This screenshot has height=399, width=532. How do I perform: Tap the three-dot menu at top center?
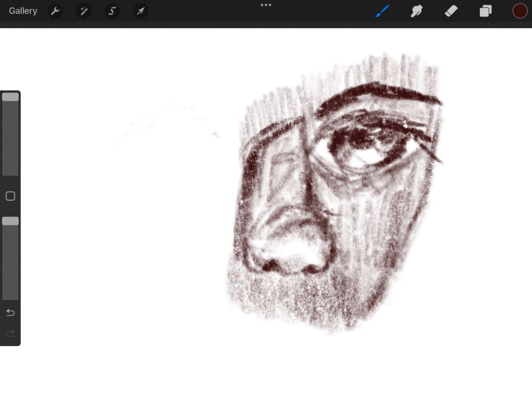265,5
